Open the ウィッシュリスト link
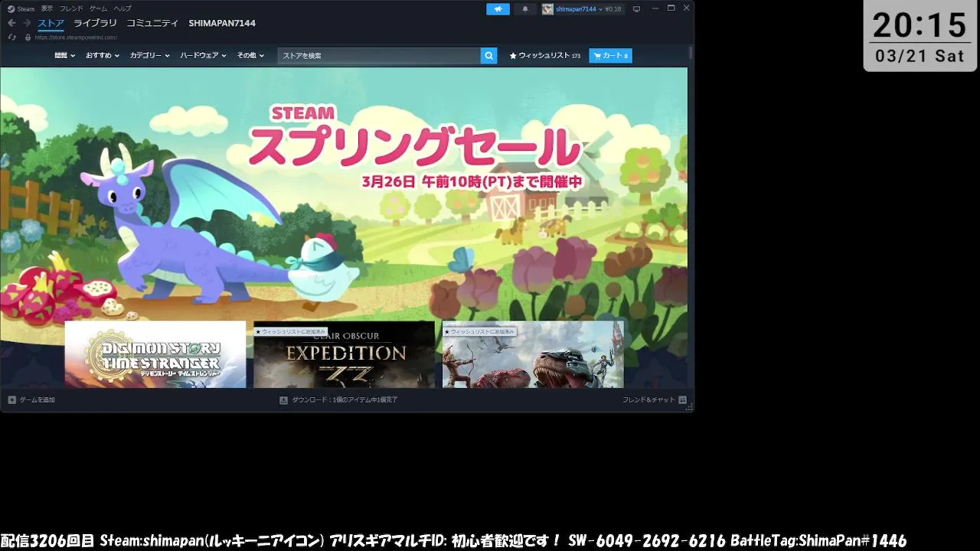 [x=545, y=56]
